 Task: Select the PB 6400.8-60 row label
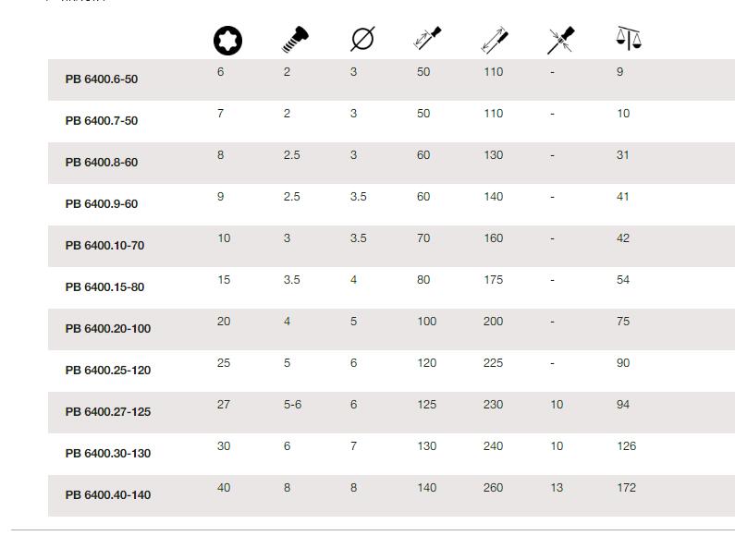click(102, 163)
